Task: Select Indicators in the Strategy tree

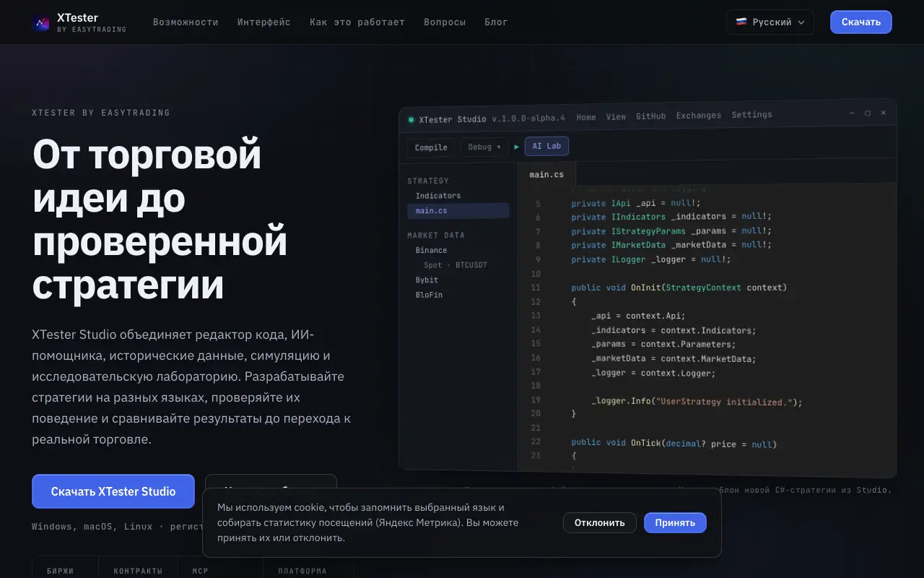Action: pyautogui.click(x=438, y=196)
